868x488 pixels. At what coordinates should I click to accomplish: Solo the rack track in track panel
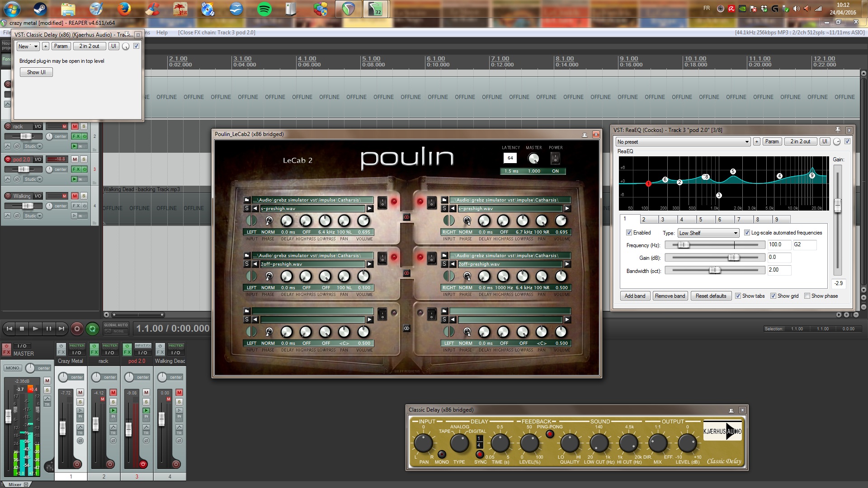pyautogui.click(x=84, y=127)
